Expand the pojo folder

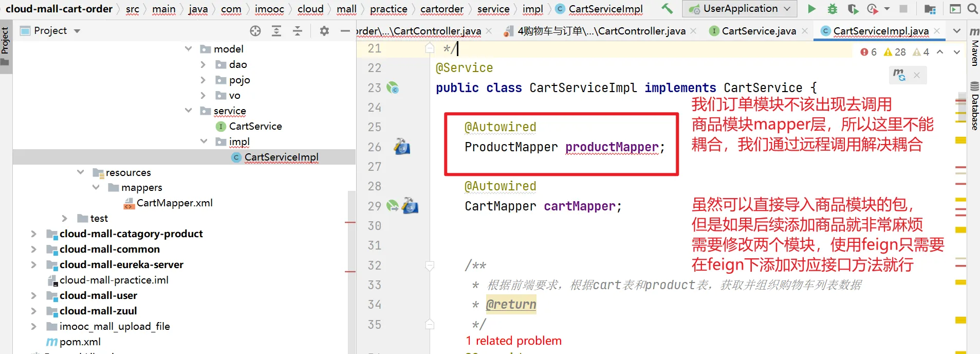click(203, 80)
